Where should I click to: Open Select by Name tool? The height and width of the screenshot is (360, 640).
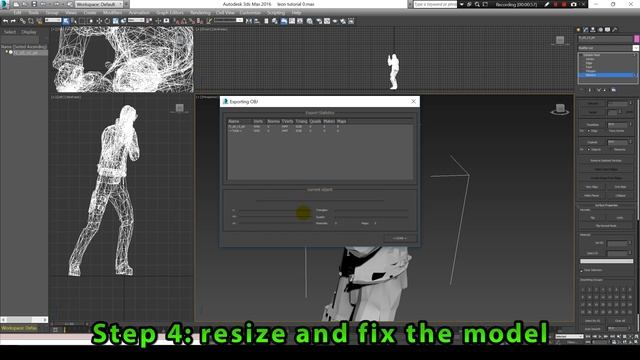coord(74,21)
